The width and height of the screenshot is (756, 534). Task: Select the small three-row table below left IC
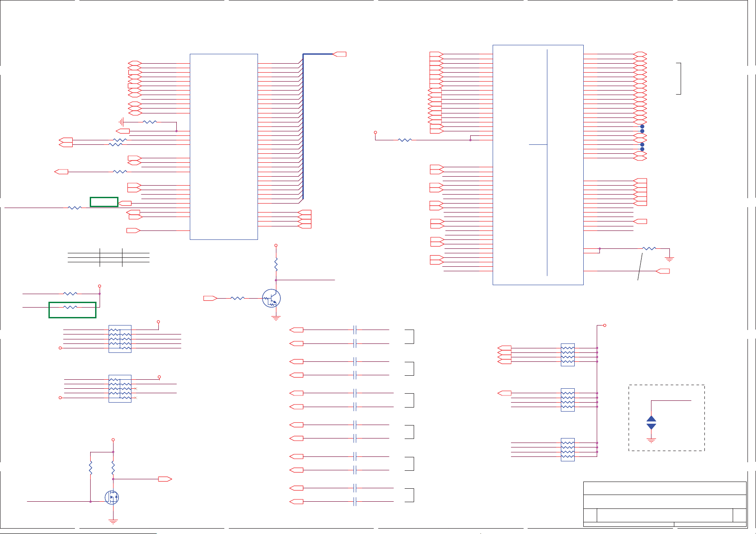tap(109, 257)
